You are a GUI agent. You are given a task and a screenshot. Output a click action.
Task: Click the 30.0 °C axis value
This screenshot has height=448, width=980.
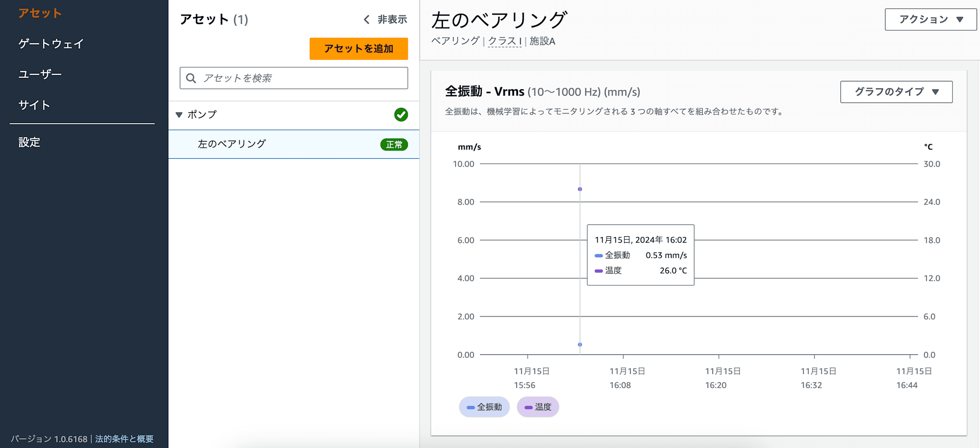932,164
